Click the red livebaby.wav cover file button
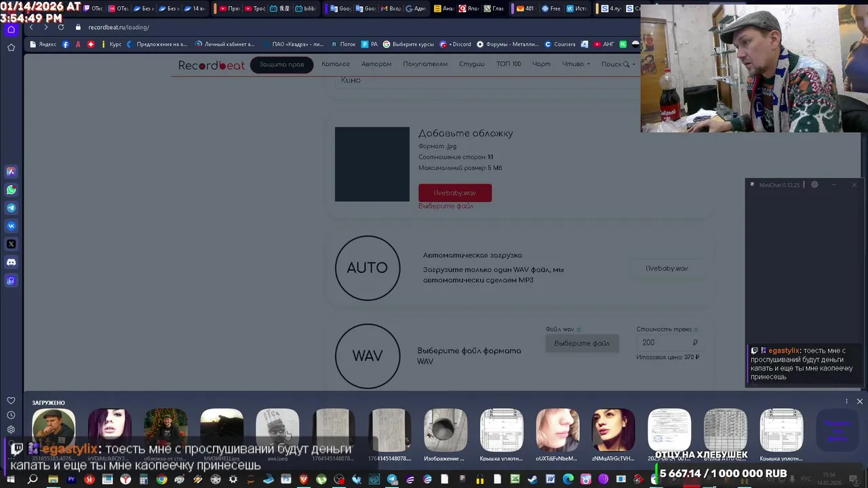The width and height of the screenshot is (868, 488). coord(455,192)
